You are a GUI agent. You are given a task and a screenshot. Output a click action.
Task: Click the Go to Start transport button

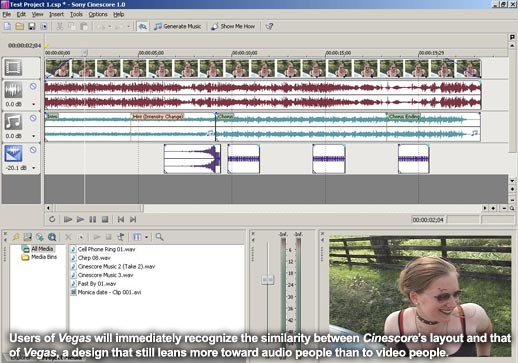121,219
